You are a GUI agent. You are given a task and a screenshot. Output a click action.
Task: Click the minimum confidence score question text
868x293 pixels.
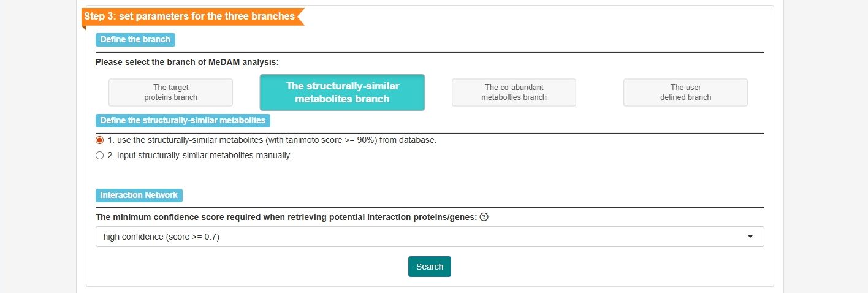tap(286, 218)
